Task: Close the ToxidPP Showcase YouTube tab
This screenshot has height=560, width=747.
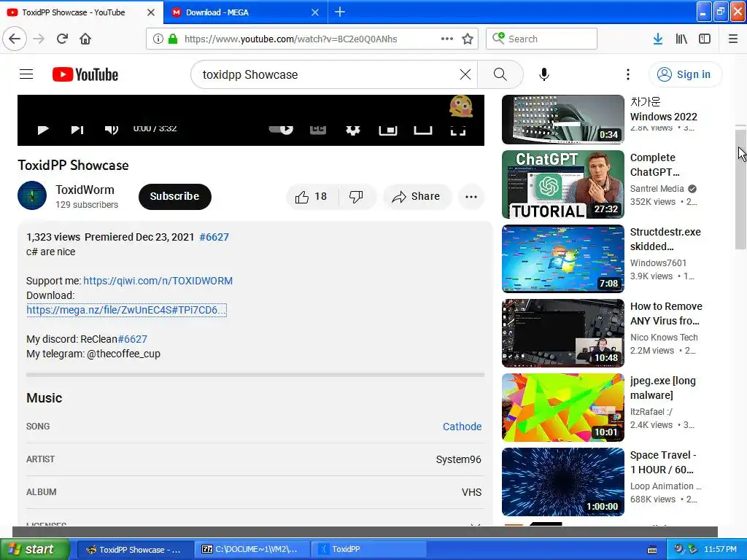Action: click(x=151, y=12)
